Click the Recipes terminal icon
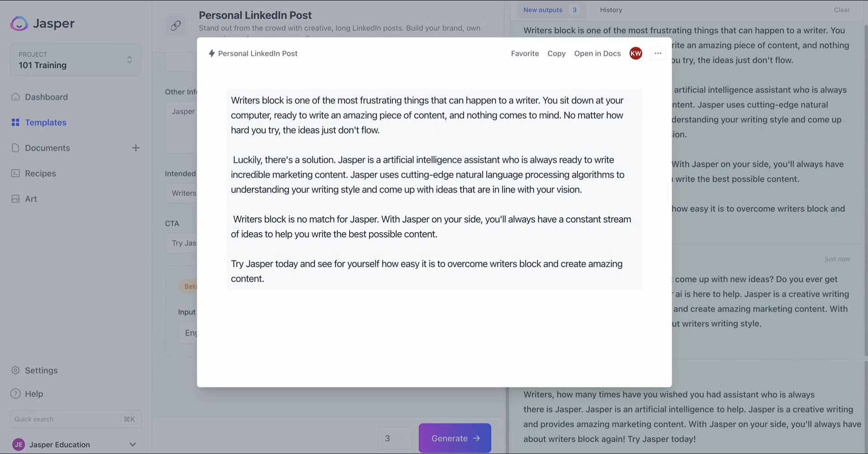This screenshot has height=454, width=868. pos(15,173)
